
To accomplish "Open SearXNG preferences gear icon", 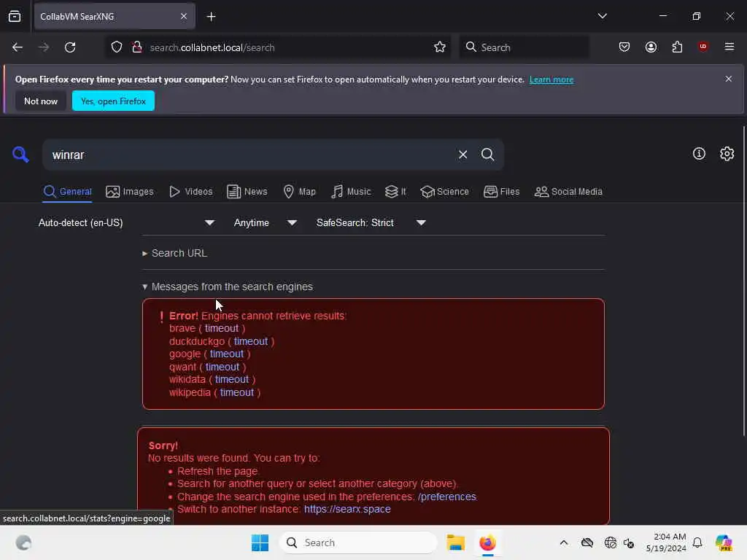I will pos(727,153).
